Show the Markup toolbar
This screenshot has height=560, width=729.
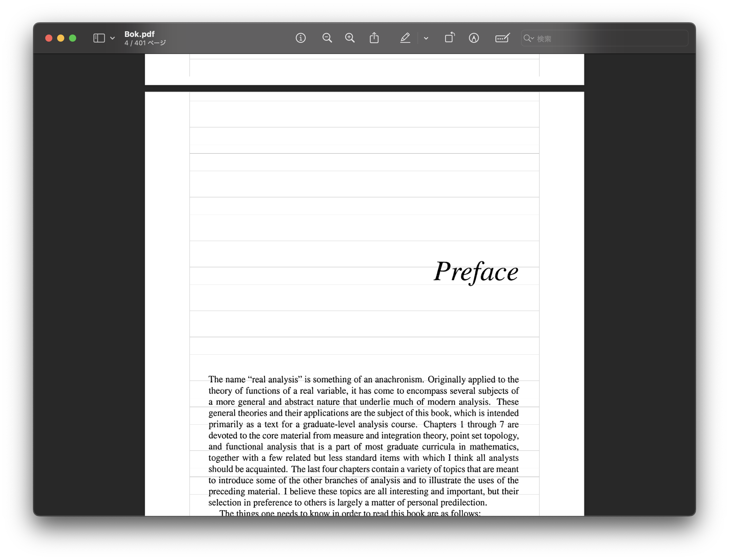point(474,38)
